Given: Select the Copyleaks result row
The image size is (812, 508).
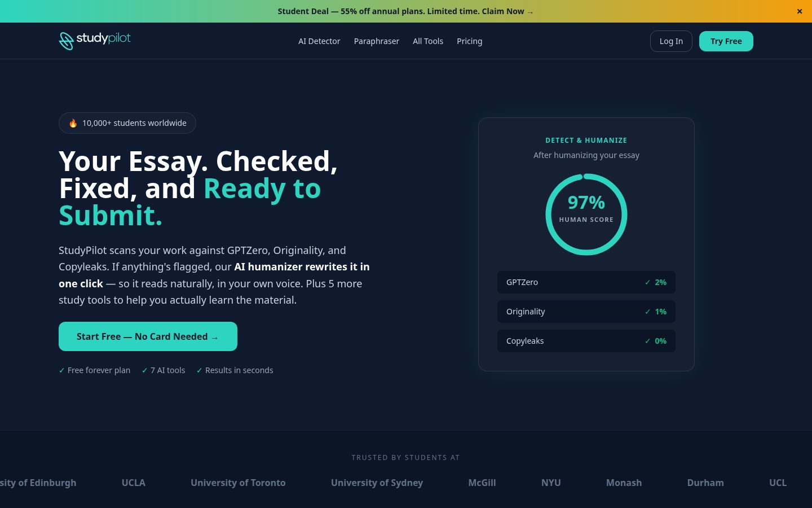Looking at the screenshot, I should 586,341.
